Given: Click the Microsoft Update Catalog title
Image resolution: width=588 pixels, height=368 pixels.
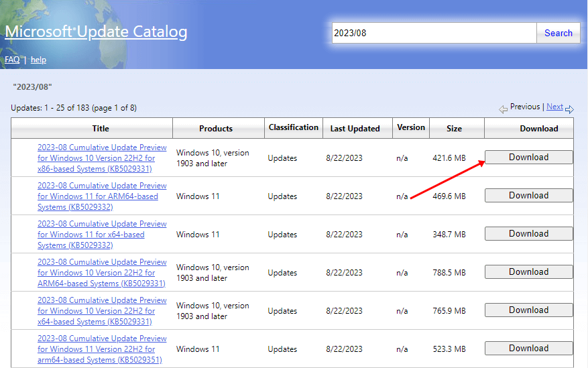Looking at the screenshot, I should [x=96, y=32].
